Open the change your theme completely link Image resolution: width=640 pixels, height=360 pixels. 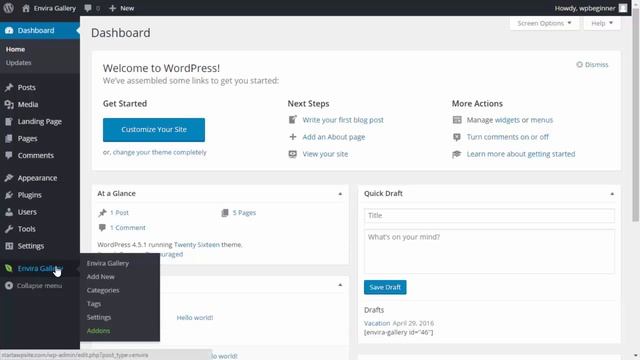(x=160, y=152)
